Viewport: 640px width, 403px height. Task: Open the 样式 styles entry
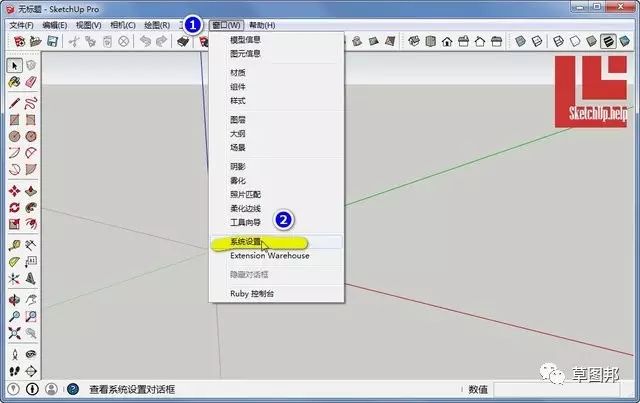[x=238, y=100]
